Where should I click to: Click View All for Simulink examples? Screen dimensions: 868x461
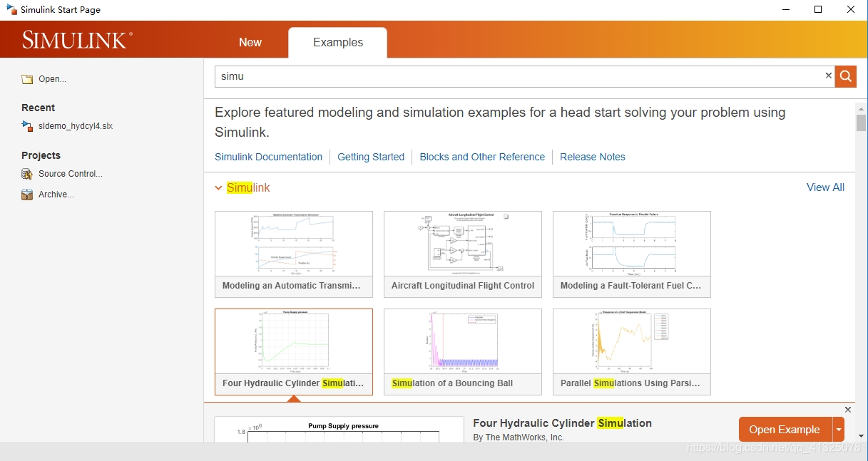(x=825, y=187)
